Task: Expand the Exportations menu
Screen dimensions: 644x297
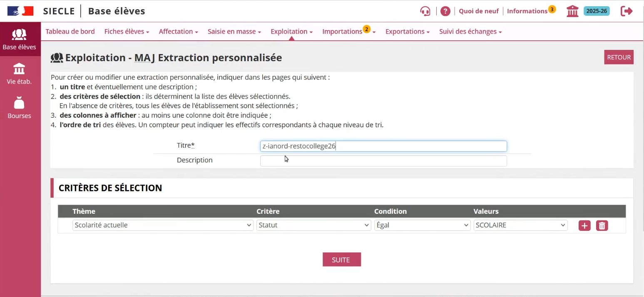Action: point(408,32)
